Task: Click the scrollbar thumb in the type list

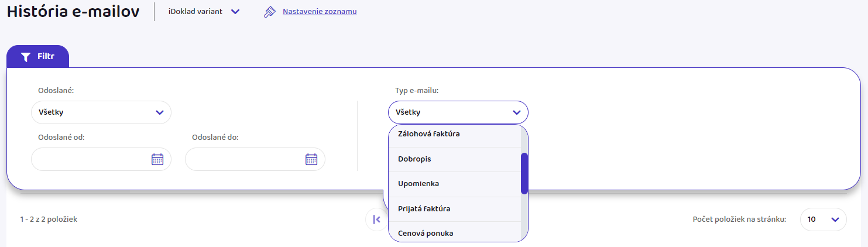Action: pos(524,173)
